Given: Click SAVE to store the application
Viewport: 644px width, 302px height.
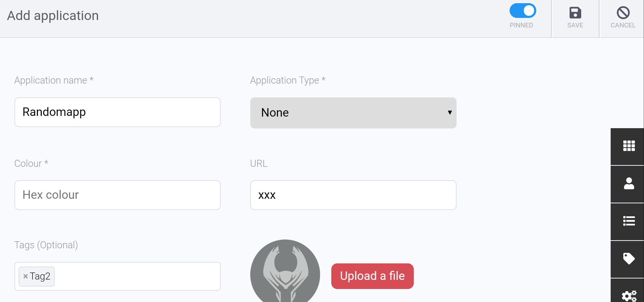Looking at the screenshot, I should tap(575, 18).
